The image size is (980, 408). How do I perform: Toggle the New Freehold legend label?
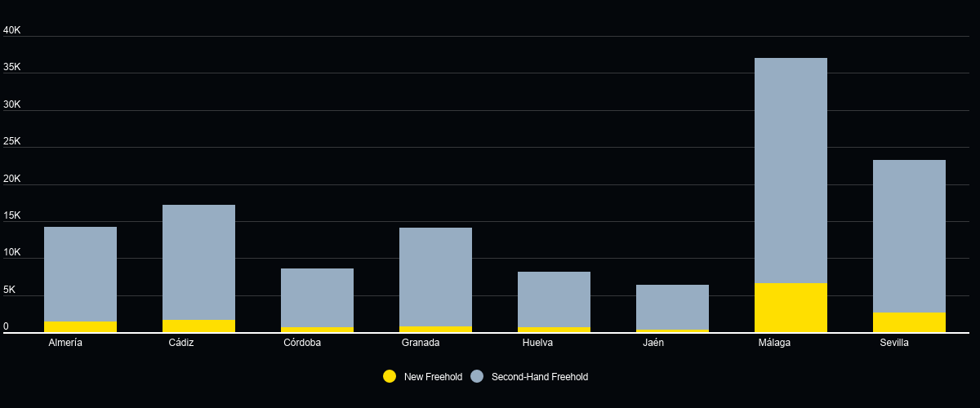tap(433, 377)
